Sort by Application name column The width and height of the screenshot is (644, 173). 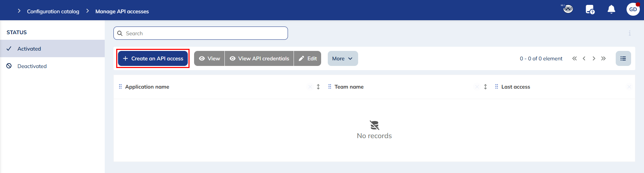click(x=318, y=87)
